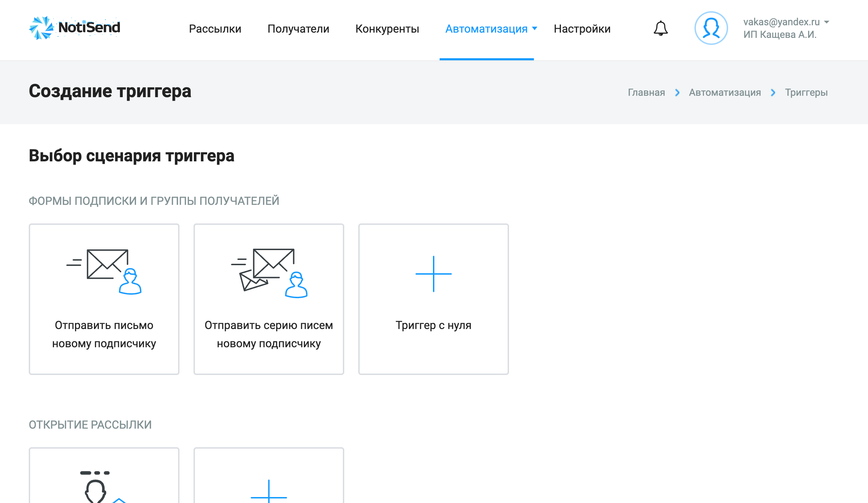
Task: Open account menu arrow near vakas@yandex.ru
Action: coord(827,22)
